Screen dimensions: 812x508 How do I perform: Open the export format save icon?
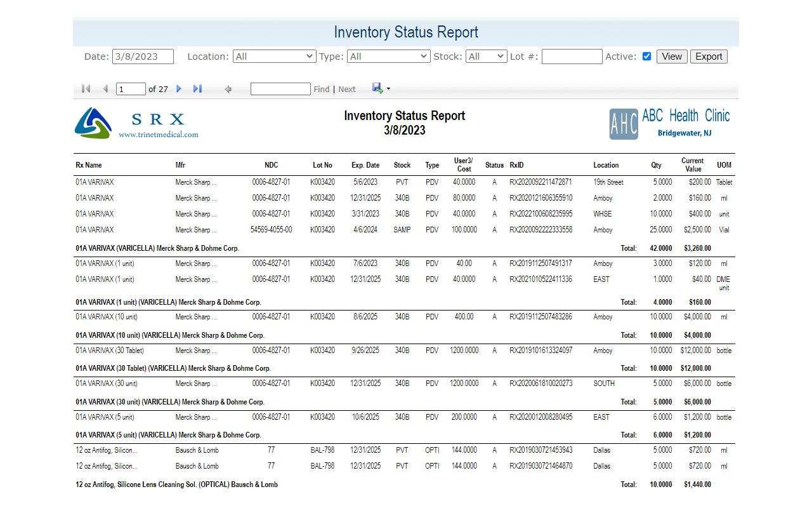click(377, 88)
